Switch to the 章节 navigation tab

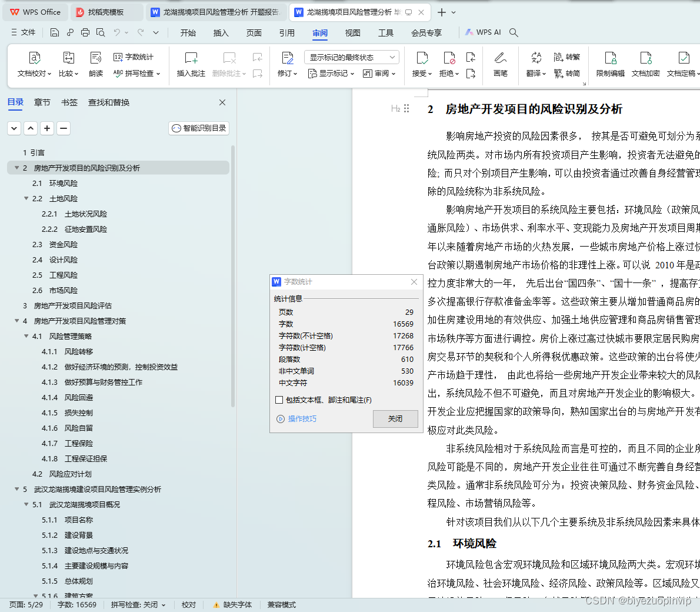click(42, 102)
